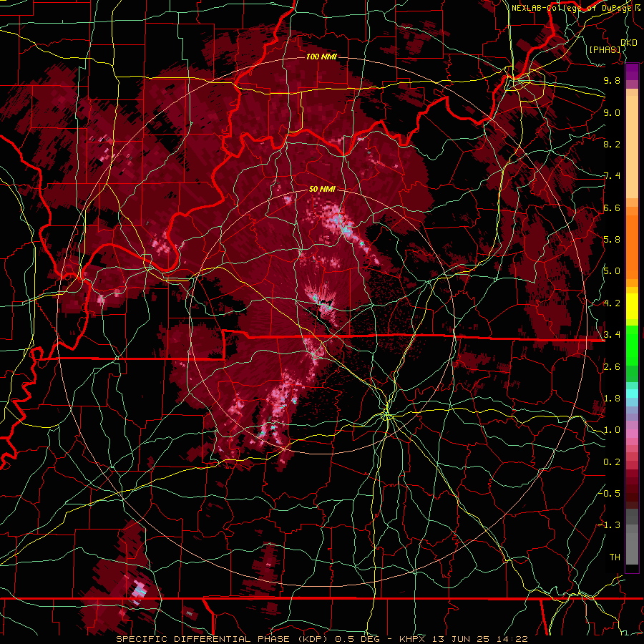Click the 9.0 value on the legend

[x=612, y=112]
